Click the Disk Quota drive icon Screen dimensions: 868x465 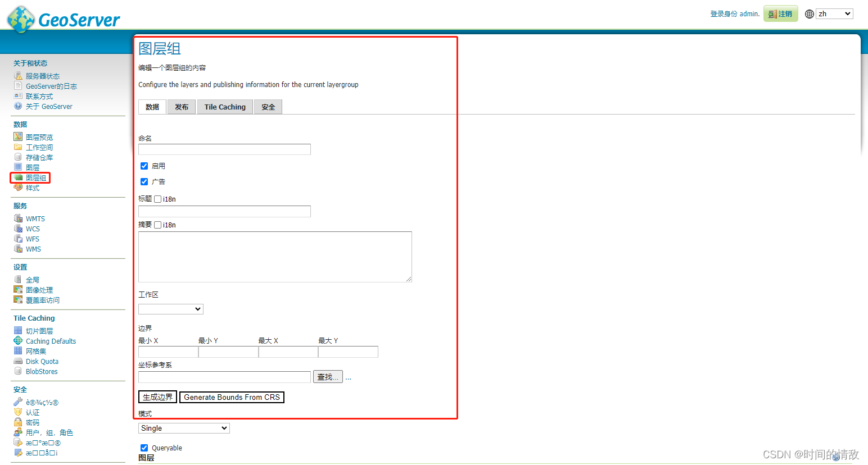(x=18, y=361)
